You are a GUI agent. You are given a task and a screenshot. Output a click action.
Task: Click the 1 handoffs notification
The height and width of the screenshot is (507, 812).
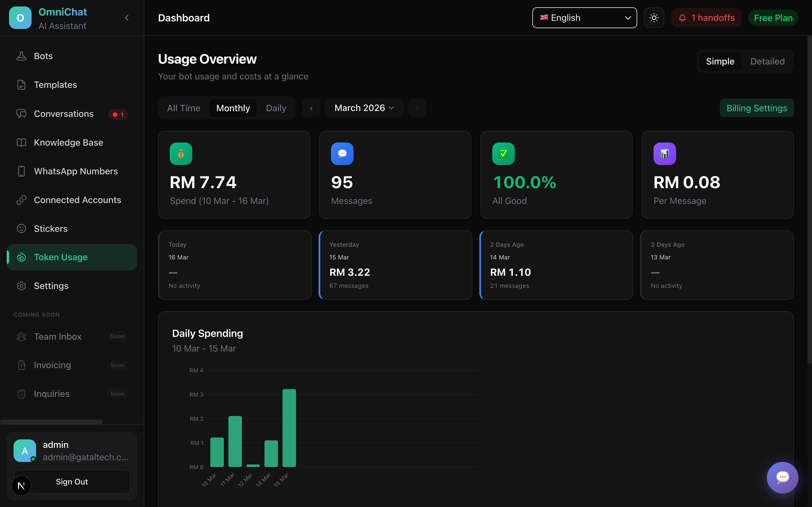[706, 18]
